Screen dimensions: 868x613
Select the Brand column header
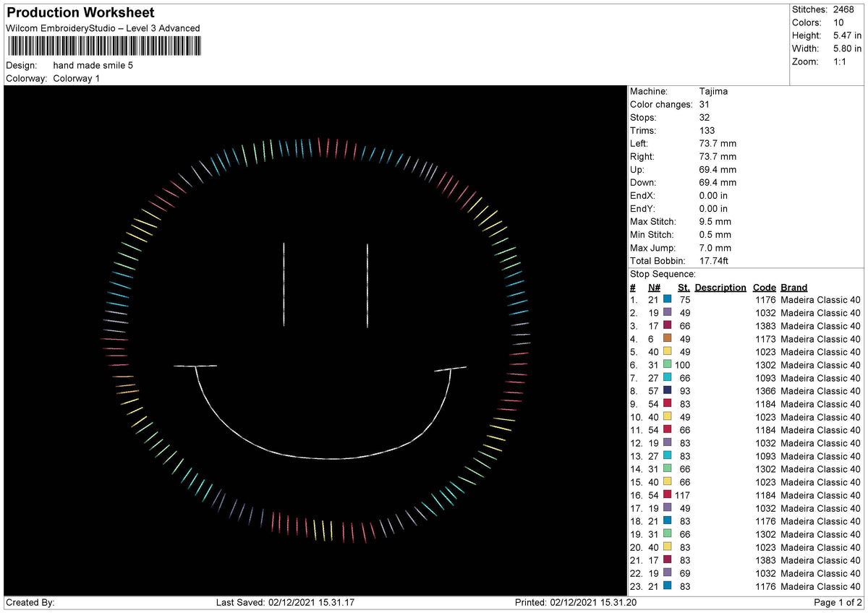click(x=793, y=287)
